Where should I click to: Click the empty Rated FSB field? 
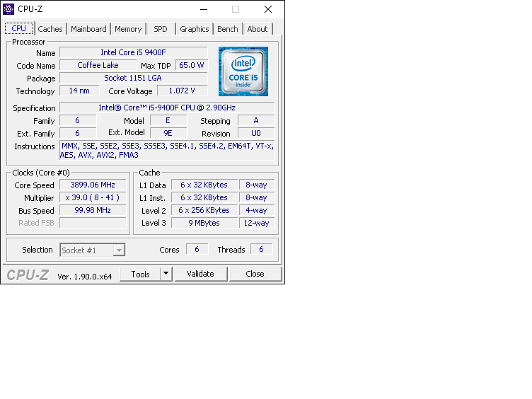pyautogui.click(x=93, y=223)
